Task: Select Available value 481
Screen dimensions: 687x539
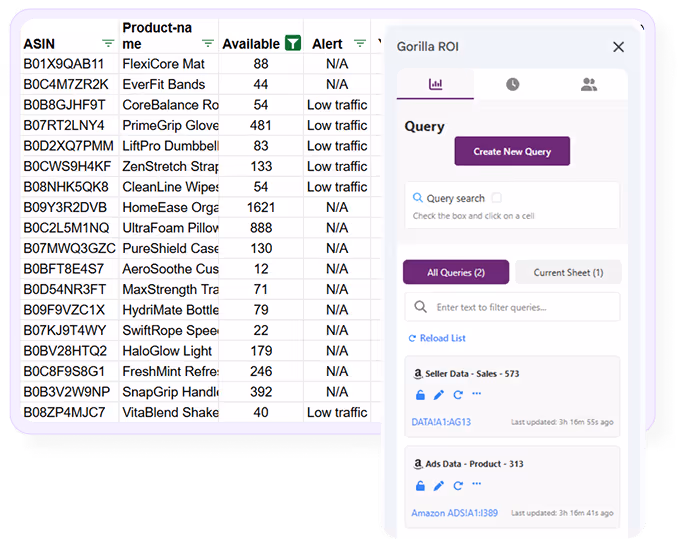Action: point(261,125)
